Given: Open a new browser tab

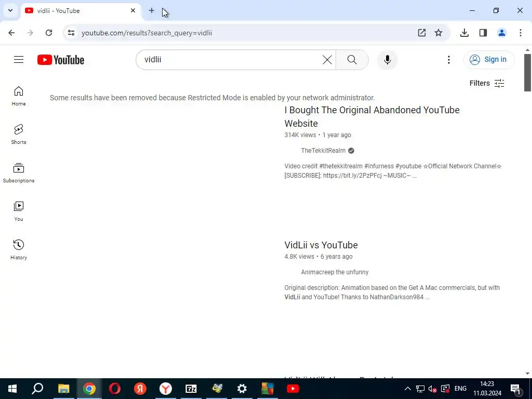Looking at the screenshot, I should (x=151, y=10).
